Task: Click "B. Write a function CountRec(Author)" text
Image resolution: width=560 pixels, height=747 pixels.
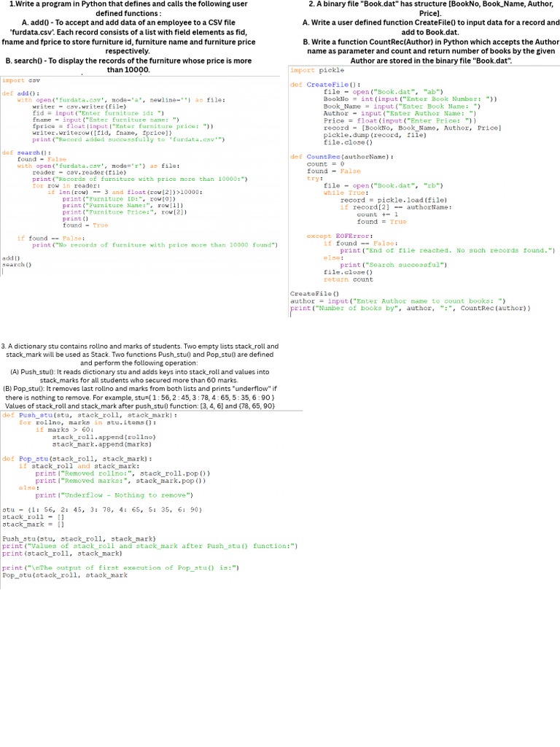Action: pos(431,52)
